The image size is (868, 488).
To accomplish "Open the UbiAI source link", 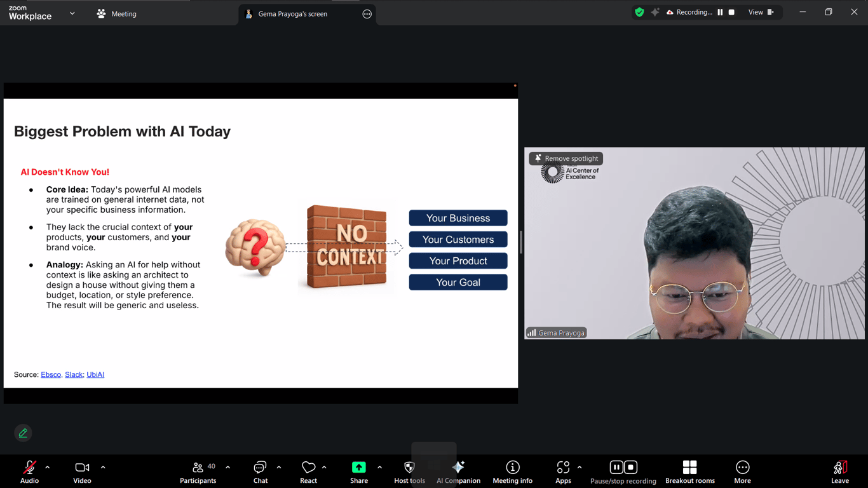I will (x=95, y=375).
